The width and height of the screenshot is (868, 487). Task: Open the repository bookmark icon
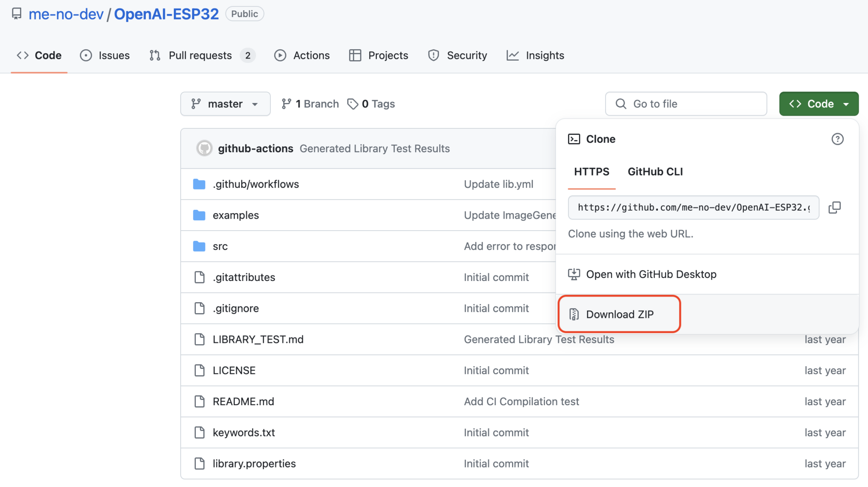coord(17,13)
